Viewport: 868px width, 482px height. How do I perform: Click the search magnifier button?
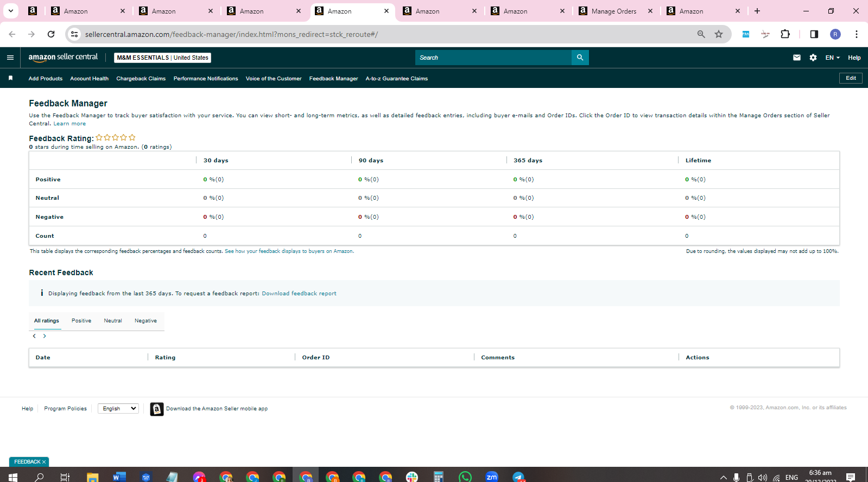tap(580, 58)
